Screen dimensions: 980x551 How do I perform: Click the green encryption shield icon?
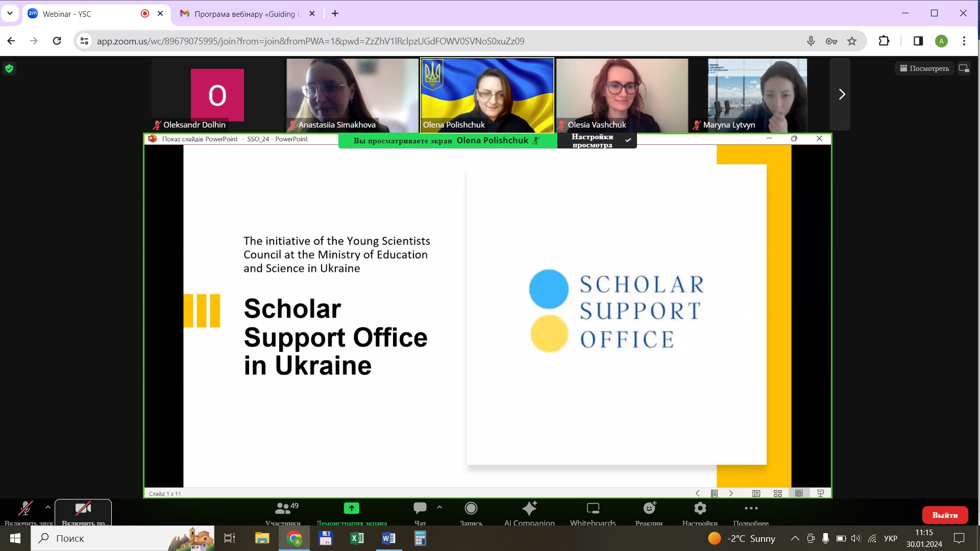coord(9,68)
